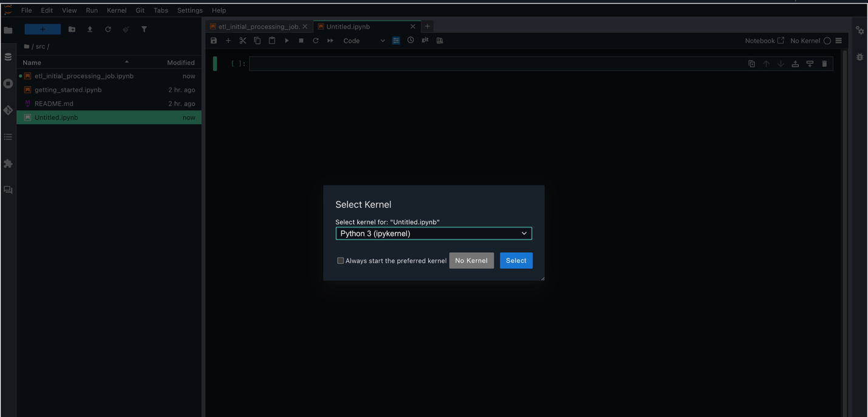The height and width of the screenshot is (417, 868).
Task: Reverse sorting with the Name column arrow
Action: pos(126,61)
